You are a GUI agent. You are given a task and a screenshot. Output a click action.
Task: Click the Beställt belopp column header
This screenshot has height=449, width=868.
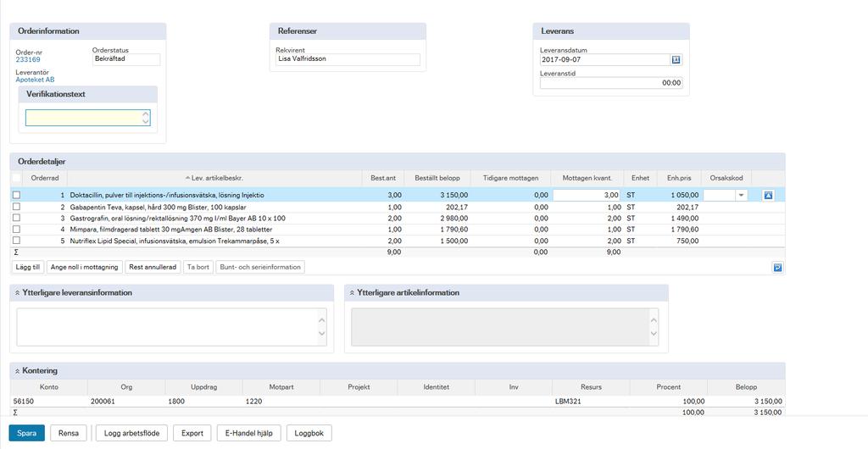(437, 178)
